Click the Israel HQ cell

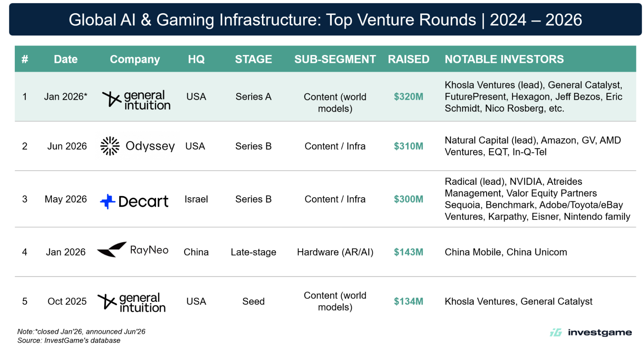coord(196,199)
